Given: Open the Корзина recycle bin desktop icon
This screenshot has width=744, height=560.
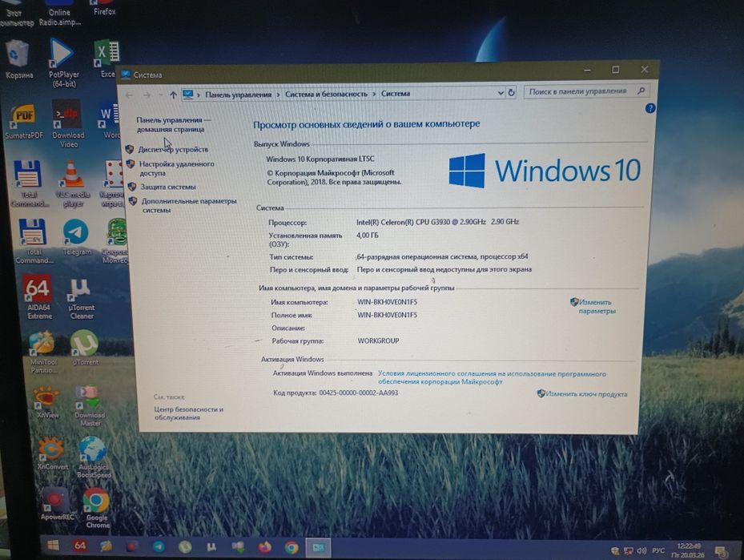Looking at the screenshot, I should pyautogui.click(x=18, y=58).
